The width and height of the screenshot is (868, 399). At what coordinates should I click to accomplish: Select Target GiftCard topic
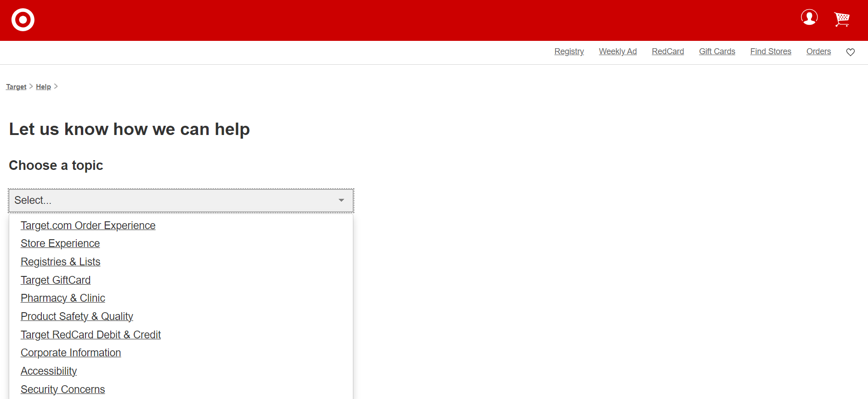pos(56,280)
